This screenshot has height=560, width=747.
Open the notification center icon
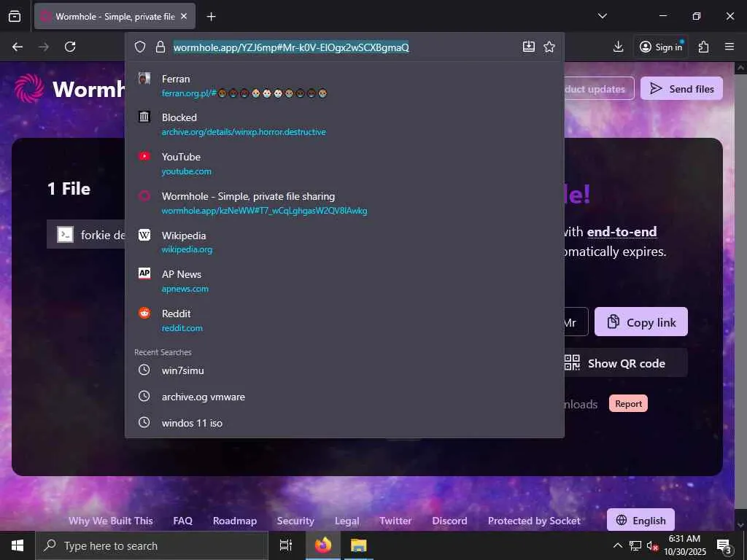pyautogui.click(x=724, y=545)
